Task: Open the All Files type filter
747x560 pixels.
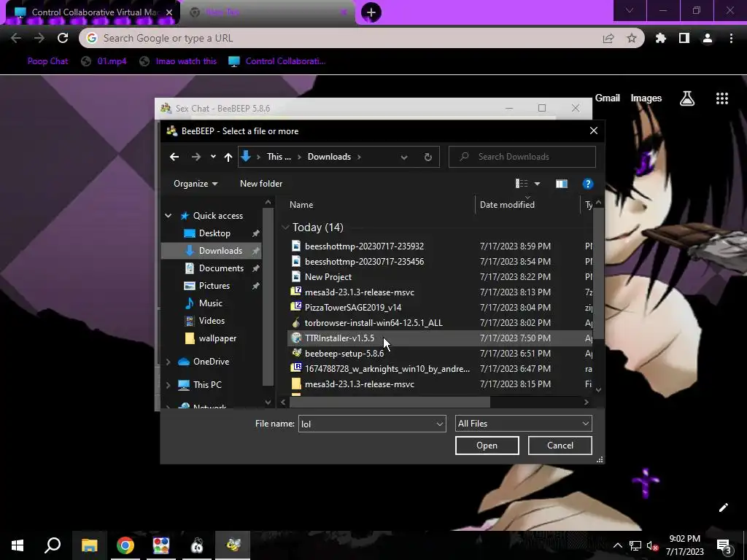Action: click(x=524, y=424)
